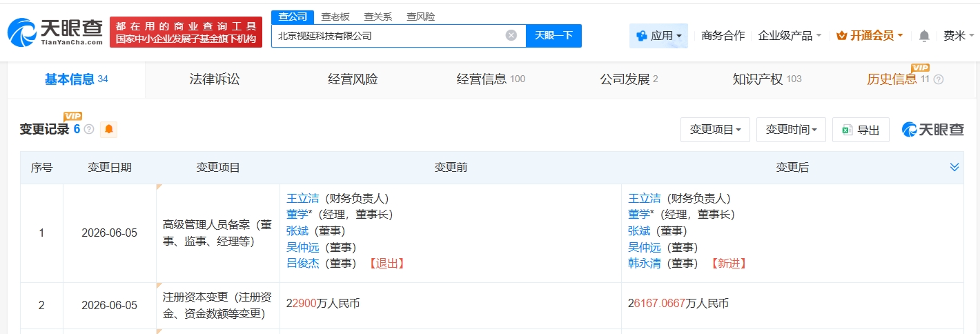Select the 法律诉讼 tab
The height and width of the screenshot is (334, 980).
pyautogui.click(x=215, y=79)
